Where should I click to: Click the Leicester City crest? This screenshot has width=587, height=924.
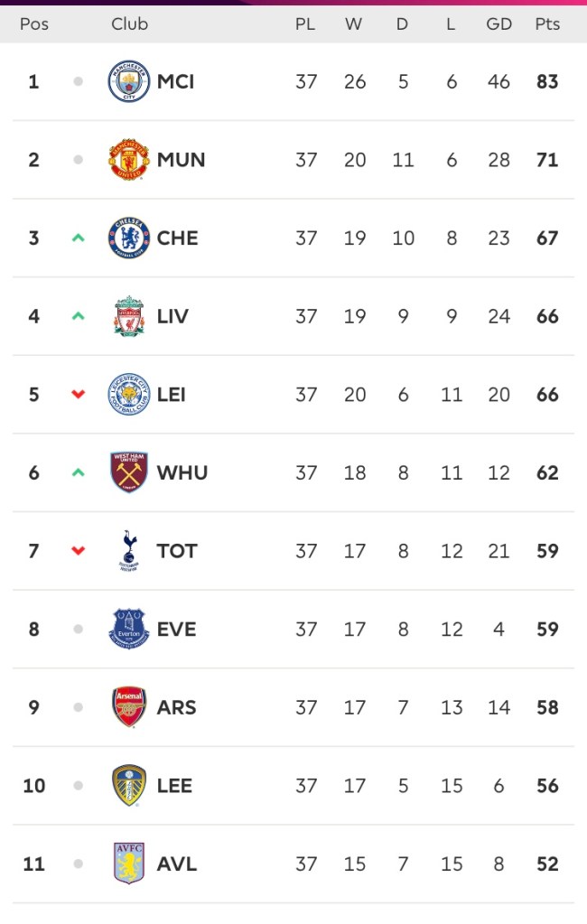128,395
